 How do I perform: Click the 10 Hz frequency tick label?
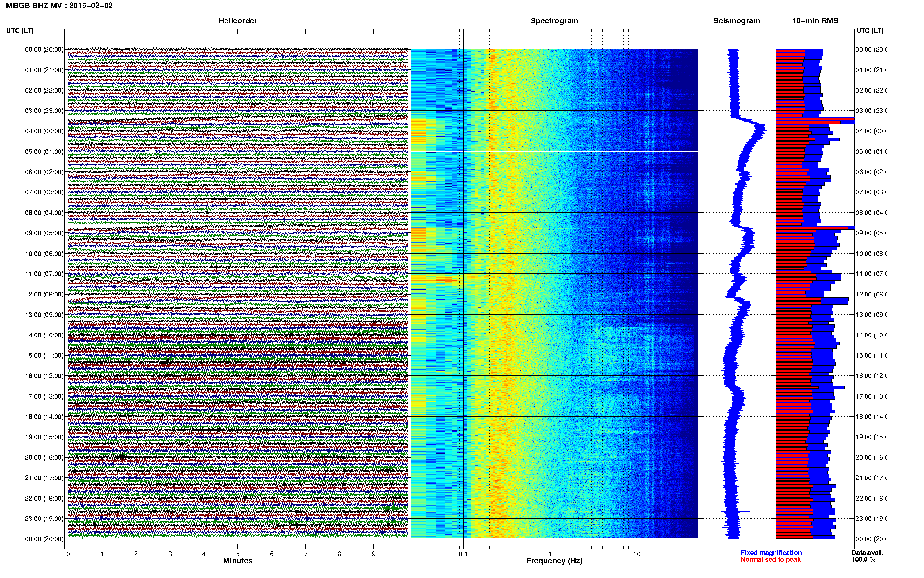[637, 554]
